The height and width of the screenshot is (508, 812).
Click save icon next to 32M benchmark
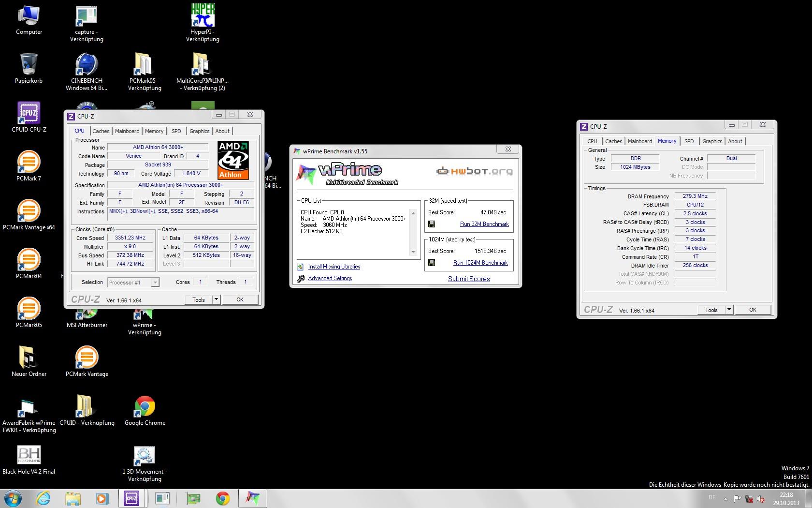pos(432,224)
